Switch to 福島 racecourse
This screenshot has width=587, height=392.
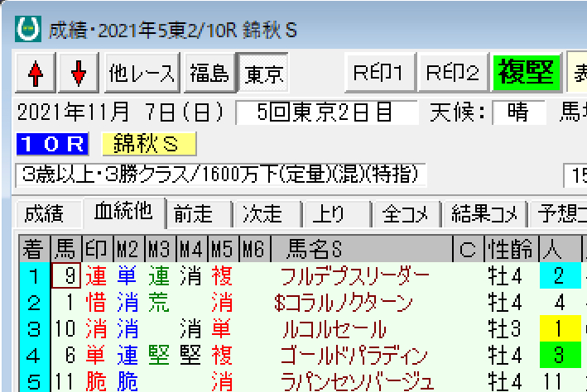[x=209, y=73]
